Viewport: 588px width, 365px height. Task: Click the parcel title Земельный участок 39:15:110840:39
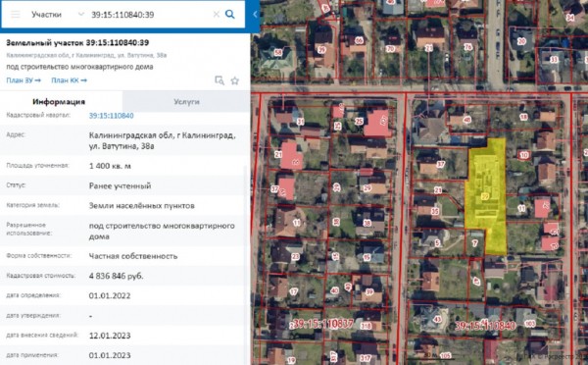(77, 43)
